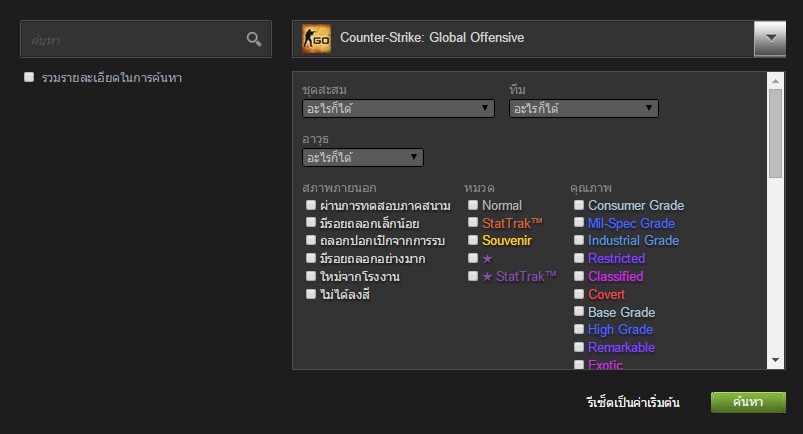Open the game selector dropdown arrow
This screenshot has width=803, height=434.
pyautogui.click(x=770, y=38)
